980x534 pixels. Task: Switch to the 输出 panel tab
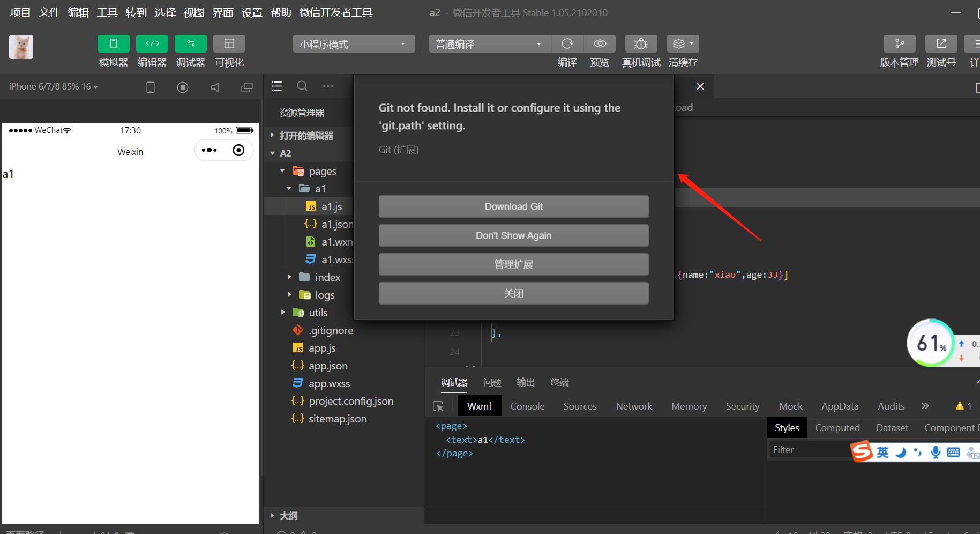(526, 382)
